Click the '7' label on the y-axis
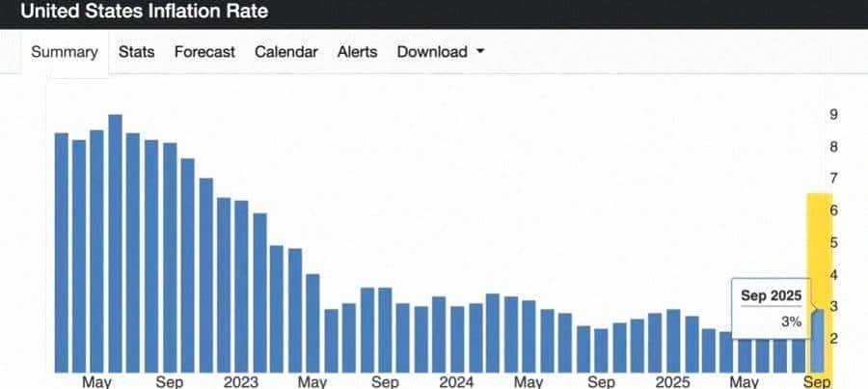868x389 pixels. tap(833, 179)
